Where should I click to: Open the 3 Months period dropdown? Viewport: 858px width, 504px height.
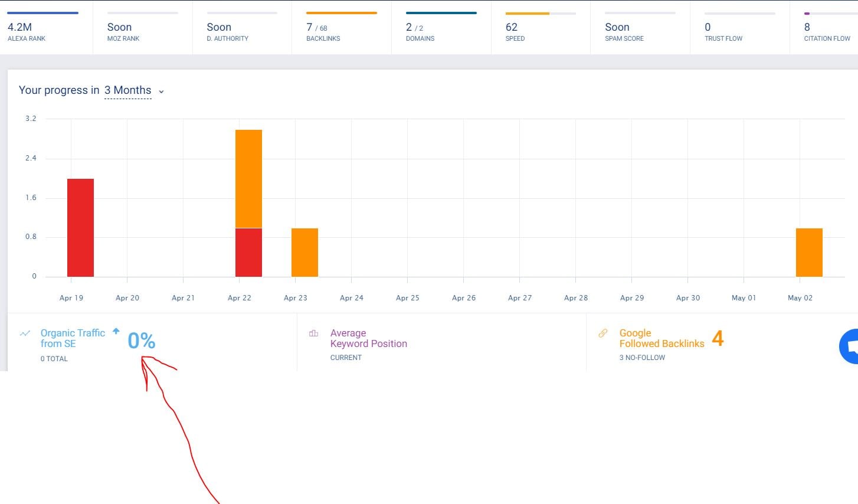coord(127,90)
